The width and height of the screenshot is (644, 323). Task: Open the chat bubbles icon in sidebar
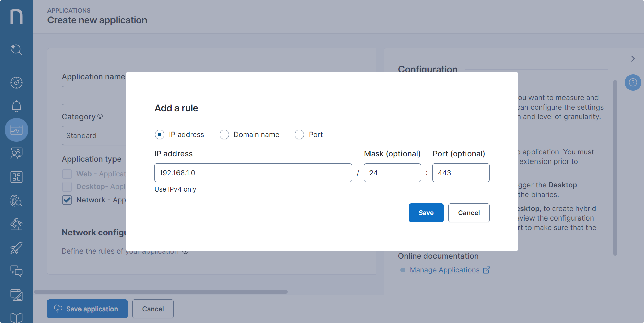(16, 271)
